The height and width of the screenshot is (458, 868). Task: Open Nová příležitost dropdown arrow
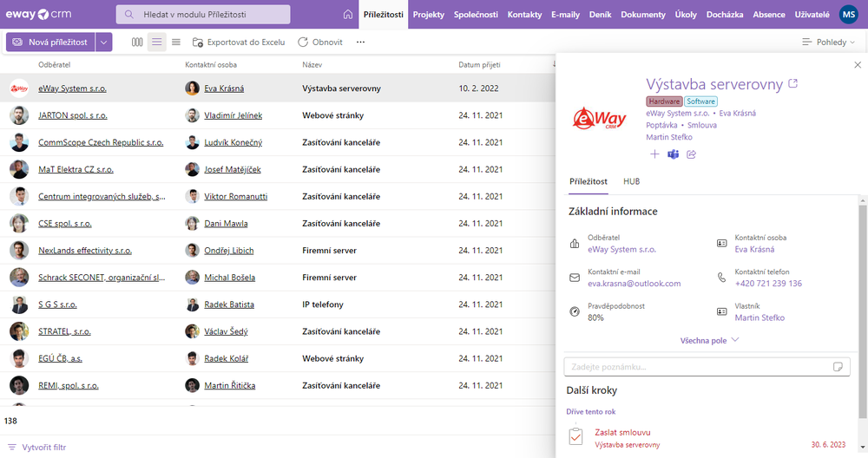click(103, 42)
